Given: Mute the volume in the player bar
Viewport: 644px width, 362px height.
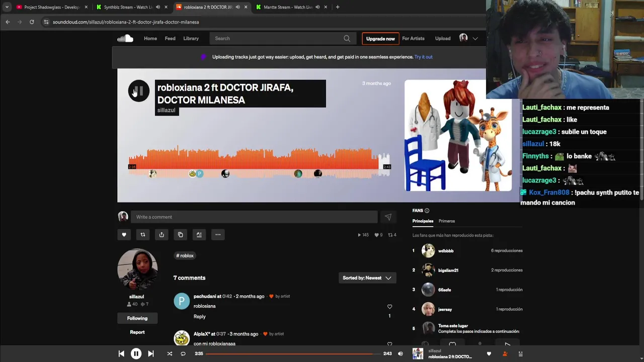Looking at the screenshot, I should [400, 354].
